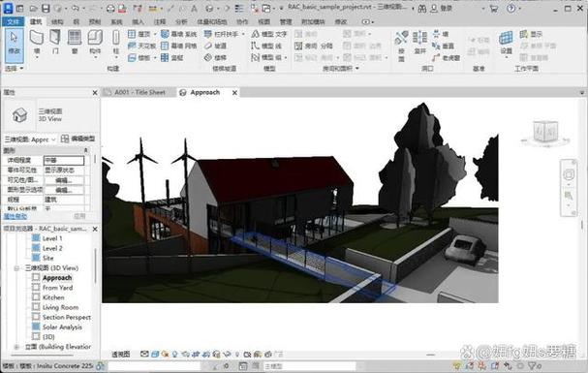Click the 老虎窗 (Dormer) opening tool
588x373 pixels.
tap(446, 58)
